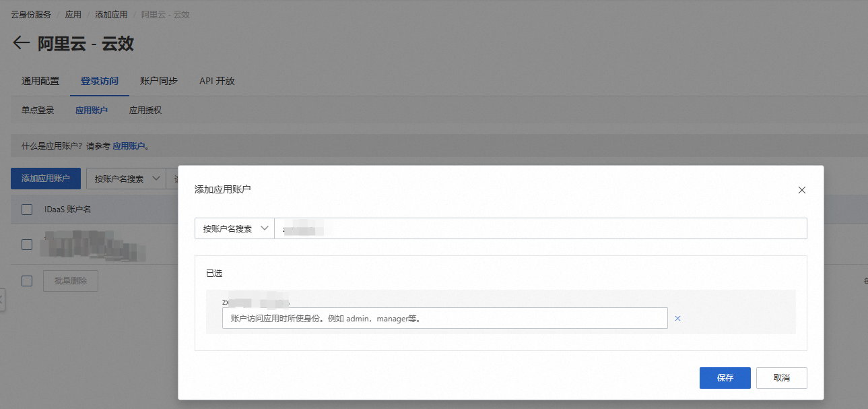Image resolution: width=868 pixels, height=409 pixels.
Task: Toggle the checkbox beside 批量删除
Action: coord(27,281)
